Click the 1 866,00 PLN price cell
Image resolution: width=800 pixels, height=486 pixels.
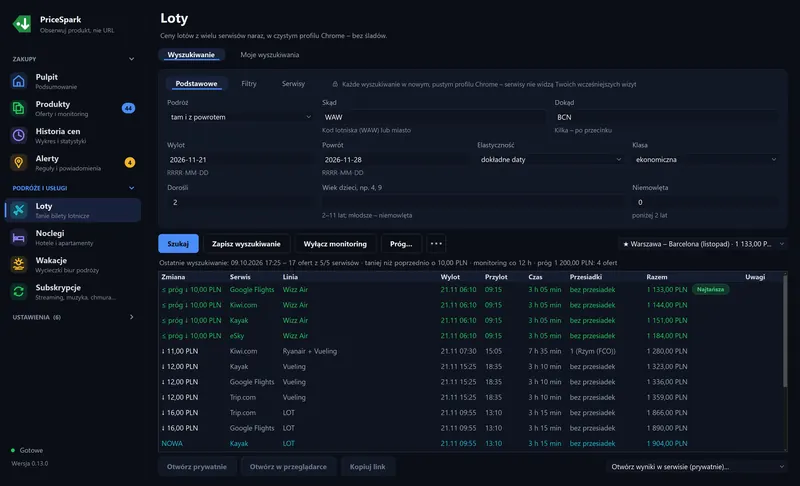[667, 413]
